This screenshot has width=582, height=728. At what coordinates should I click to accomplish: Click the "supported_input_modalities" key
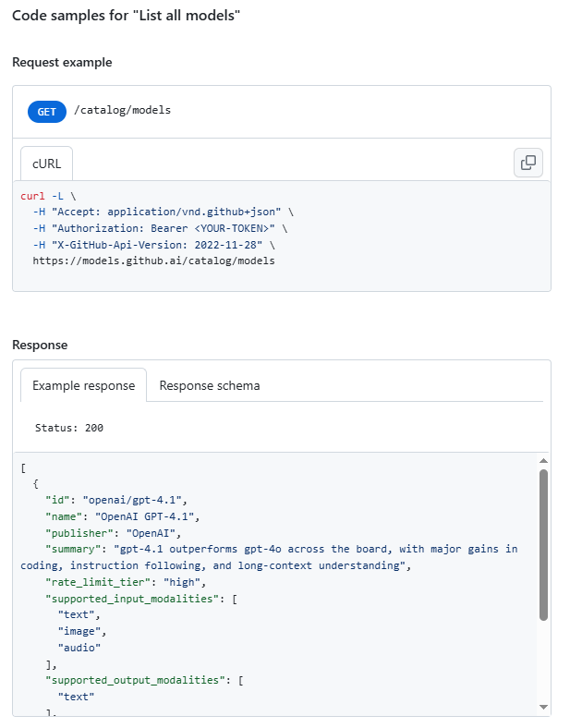point(132,599)
